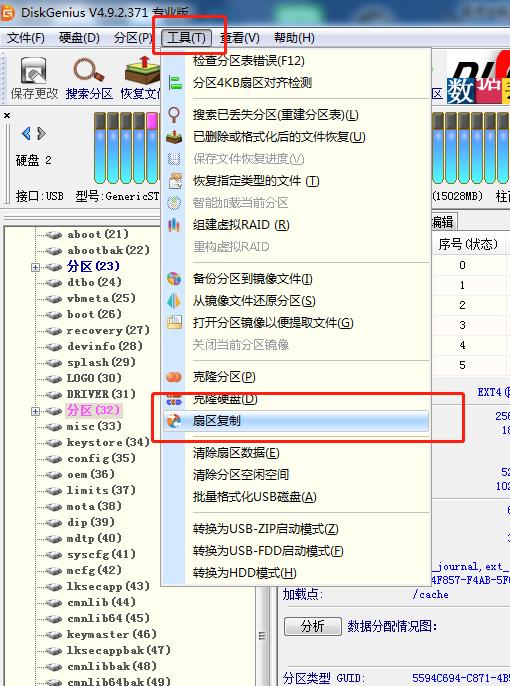This screenshot has width=510, height=686.
Task: Select oem(36) partition in tree
Action: pos(91,474)
